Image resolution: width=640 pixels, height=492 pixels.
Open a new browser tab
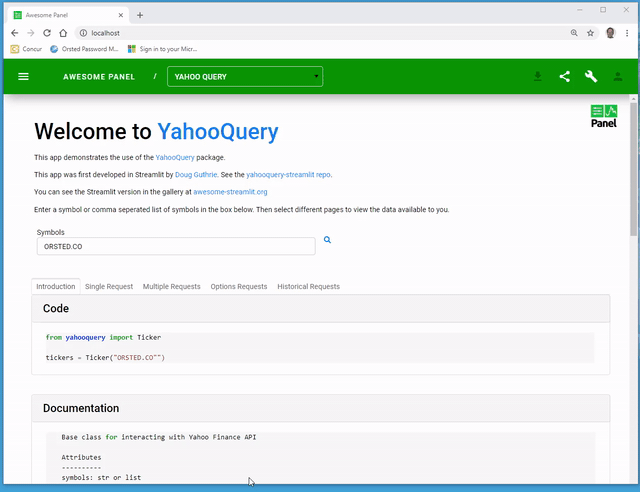pyautogui.click(x=140, y=15)
